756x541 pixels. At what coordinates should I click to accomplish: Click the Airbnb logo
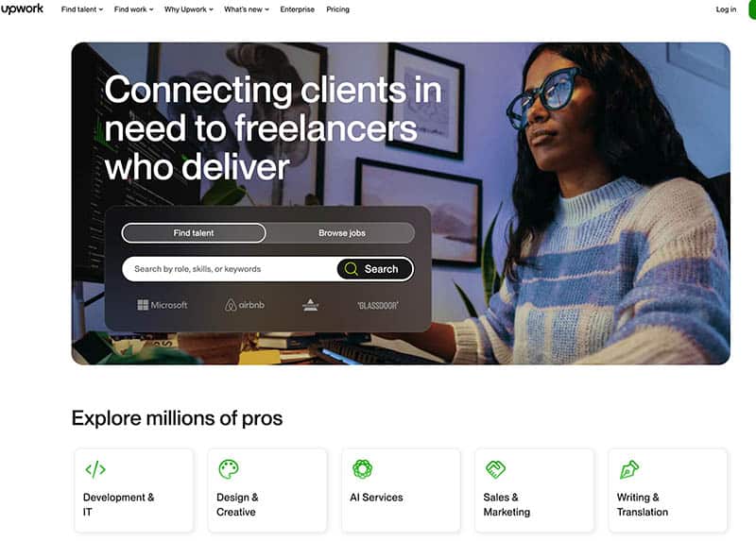tap(245, 305)
